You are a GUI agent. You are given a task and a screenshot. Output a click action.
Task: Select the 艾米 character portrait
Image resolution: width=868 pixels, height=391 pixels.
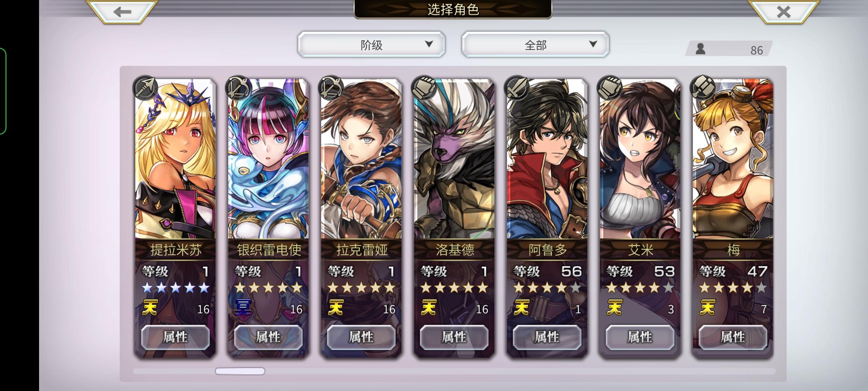click(640, 159)
